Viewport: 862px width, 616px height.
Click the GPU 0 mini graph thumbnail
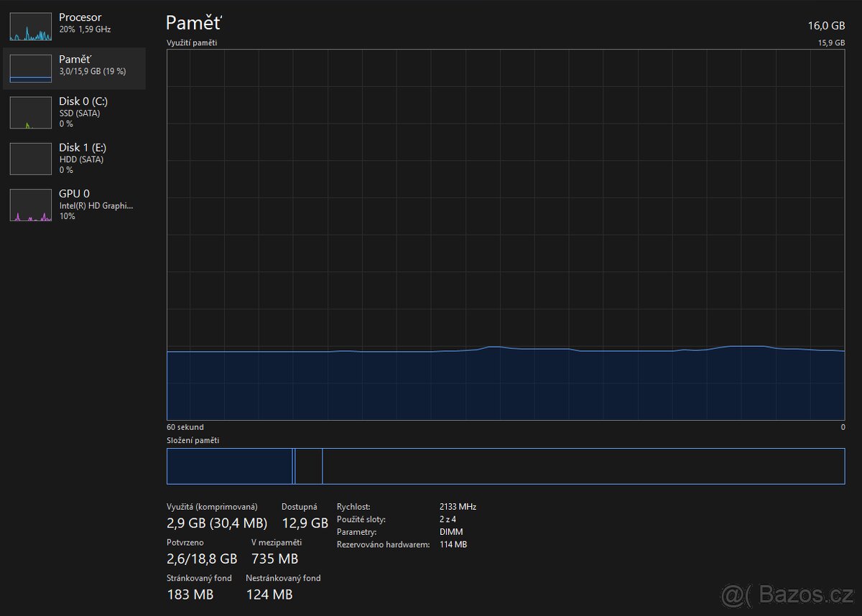point(30,205)
